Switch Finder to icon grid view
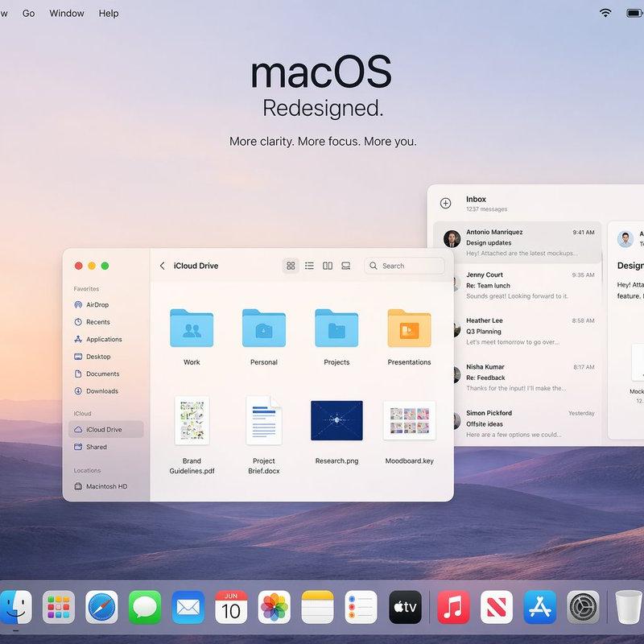644x644 pixels. [291, 266]
